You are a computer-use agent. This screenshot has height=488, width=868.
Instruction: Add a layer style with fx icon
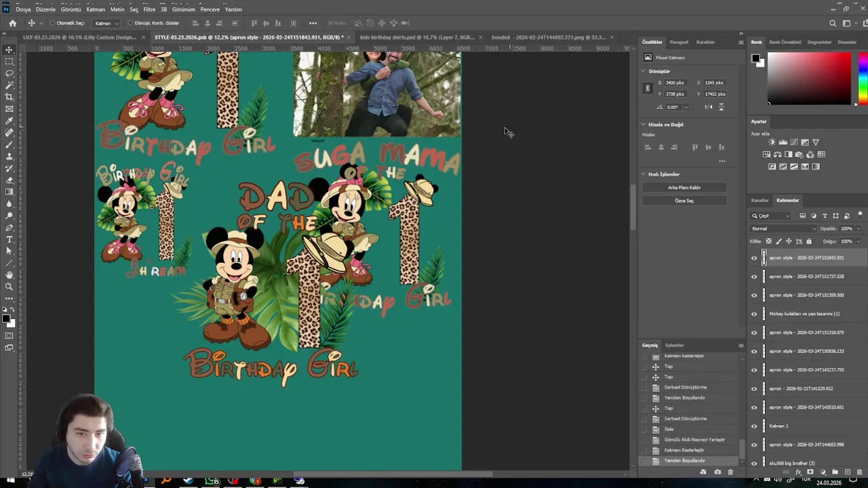click(x=799, y=472)
